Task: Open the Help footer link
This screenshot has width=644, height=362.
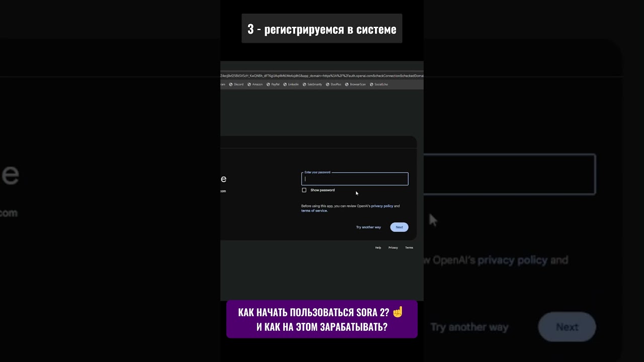Action: (x=378, y=248)
